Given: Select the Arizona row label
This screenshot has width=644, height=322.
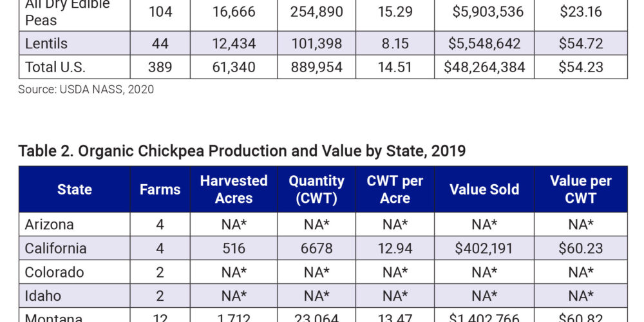Looking at the screenshot, I should click(x=49, y=224).
